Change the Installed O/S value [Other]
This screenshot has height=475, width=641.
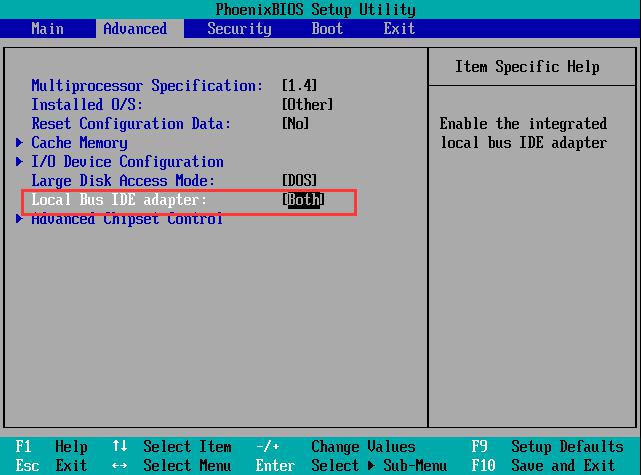[x=307, y=105]
